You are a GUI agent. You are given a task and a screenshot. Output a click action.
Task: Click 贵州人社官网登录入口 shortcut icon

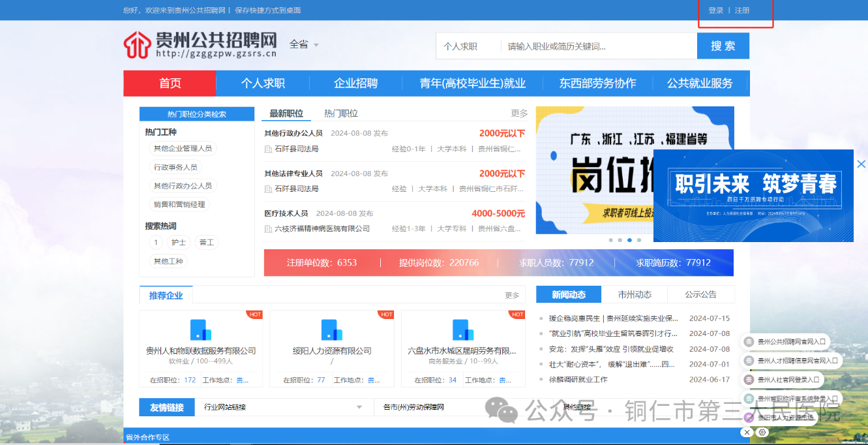click(x=749, y=379)
